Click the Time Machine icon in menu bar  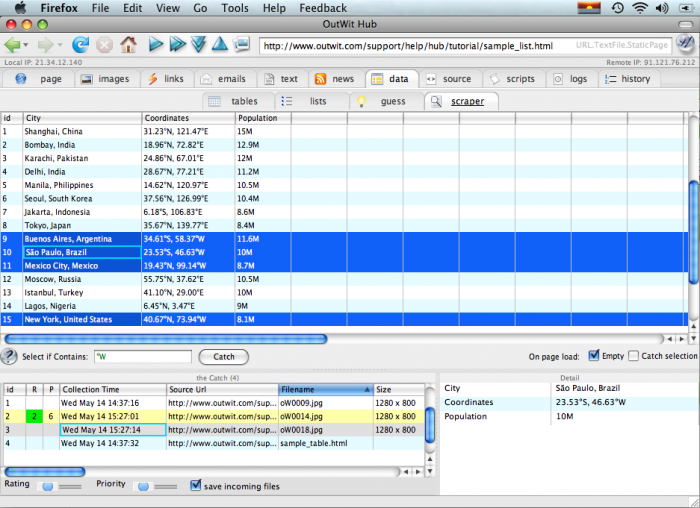pyautogui.click(x=618, y=8)
